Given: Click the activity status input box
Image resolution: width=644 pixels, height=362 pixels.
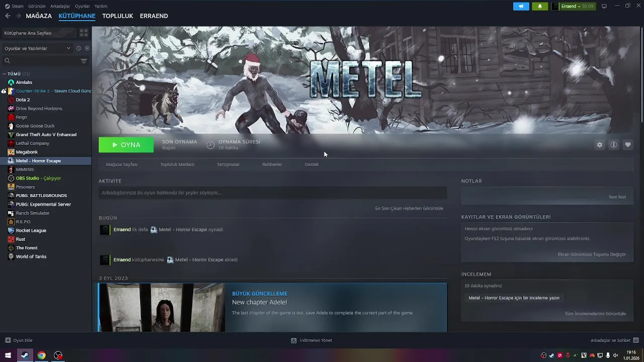Looking at the screenshot, I should tap(272, 193).
